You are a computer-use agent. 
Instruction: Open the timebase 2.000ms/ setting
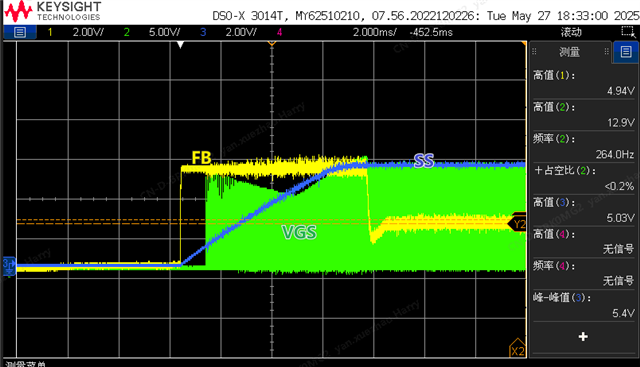374,32
